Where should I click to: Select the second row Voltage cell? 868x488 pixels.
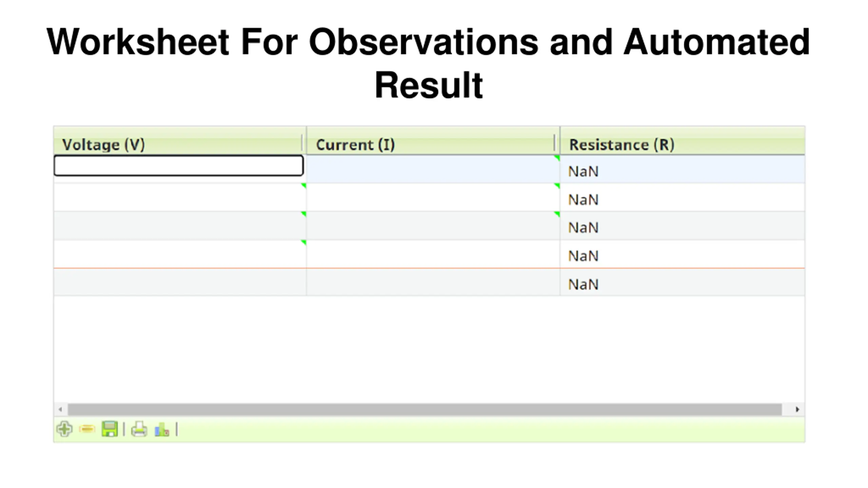pyautogui.click(x=180, y=197)
